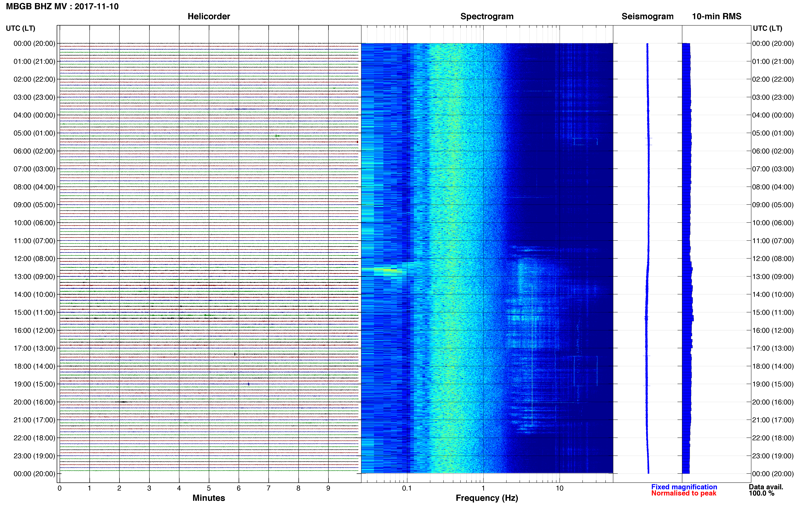The image size is (812, 508).
Task: Click right-axis time label '10:00 (06:00)'
Action: [773, 223]
